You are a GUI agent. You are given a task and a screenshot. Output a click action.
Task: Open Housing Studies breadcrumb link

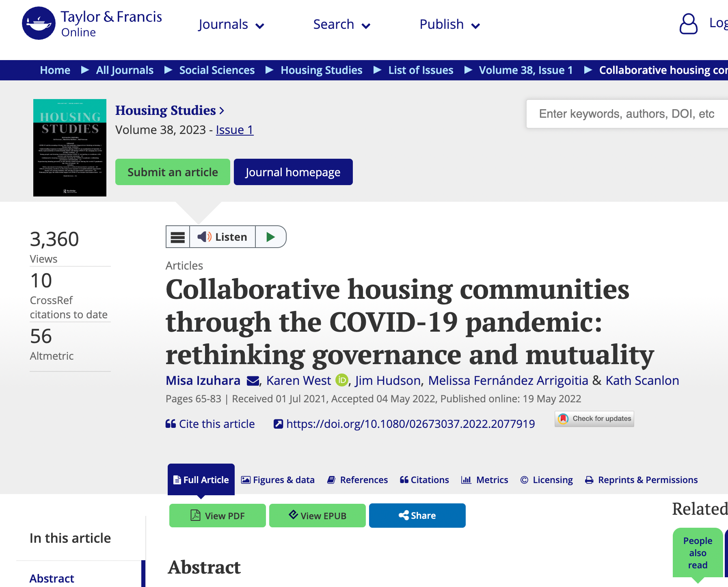tap(322, 70)
